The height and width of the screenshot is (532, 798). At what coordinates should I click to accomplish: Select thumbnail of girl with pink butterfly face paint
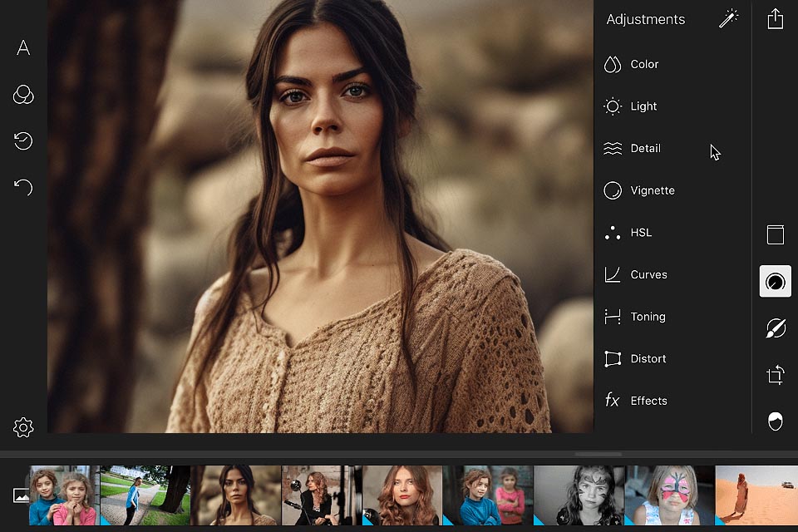tap(669, 495)
